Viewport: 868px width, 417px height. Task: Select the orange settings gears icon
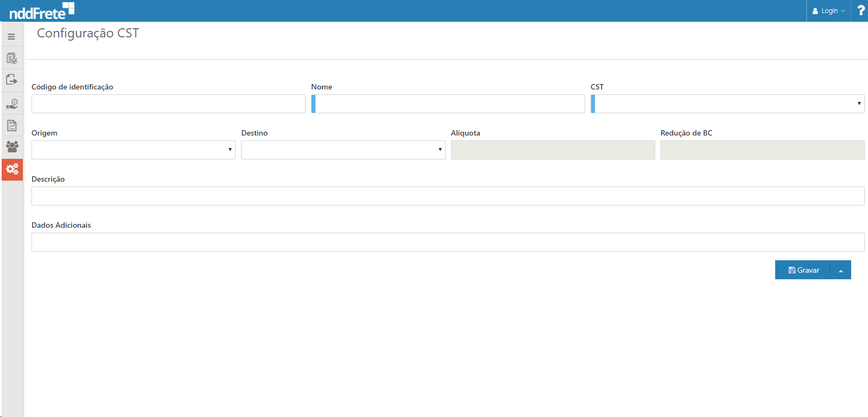pyautogui.click(x=12, y=170)
